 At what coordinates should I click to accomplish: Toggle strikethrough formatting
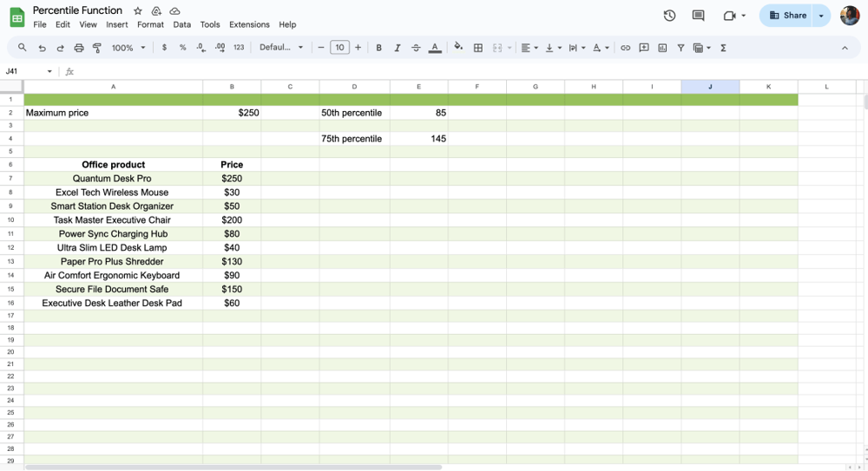coord(416,48)
